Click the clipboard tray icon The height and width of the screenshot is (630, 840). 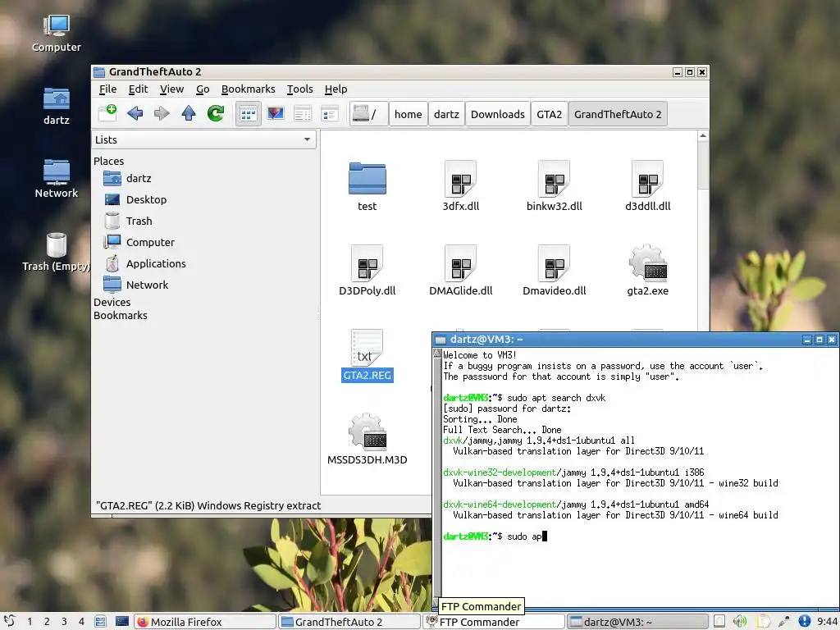tap(764, 622)
